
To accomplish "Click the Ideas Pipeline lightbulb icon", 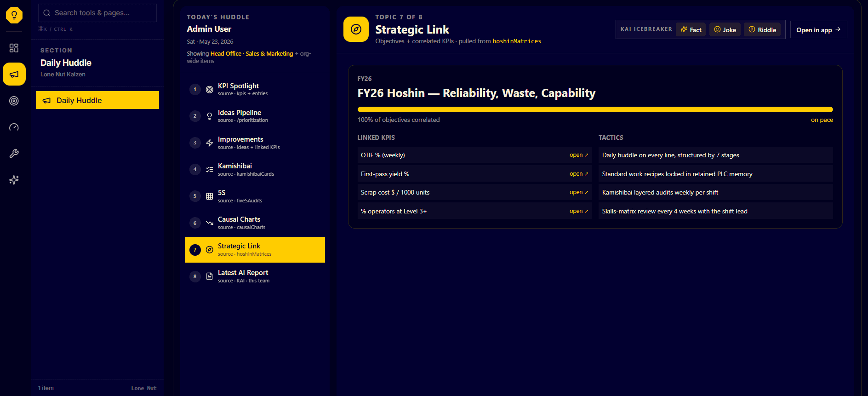I will (x=210, y=116).
